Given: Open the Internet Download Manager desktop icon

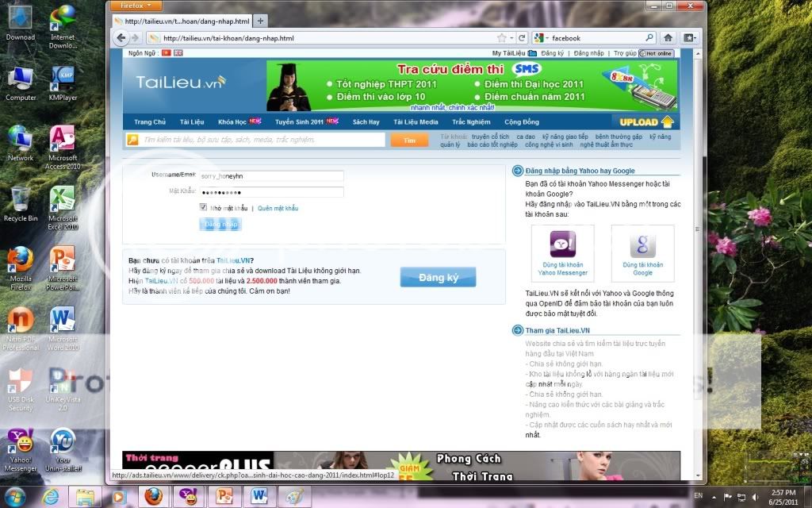Looking at the screenshot, I should [63, 27].
